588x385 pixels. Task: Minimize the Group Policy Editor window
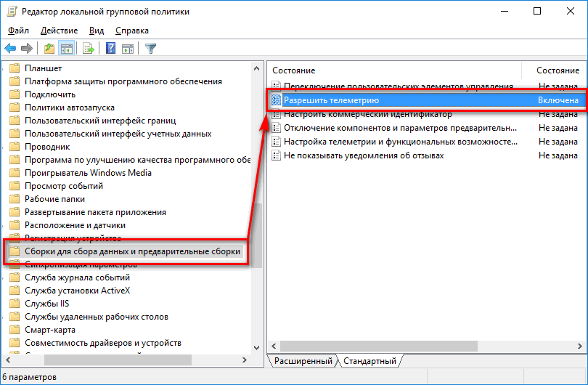[505, 11]
